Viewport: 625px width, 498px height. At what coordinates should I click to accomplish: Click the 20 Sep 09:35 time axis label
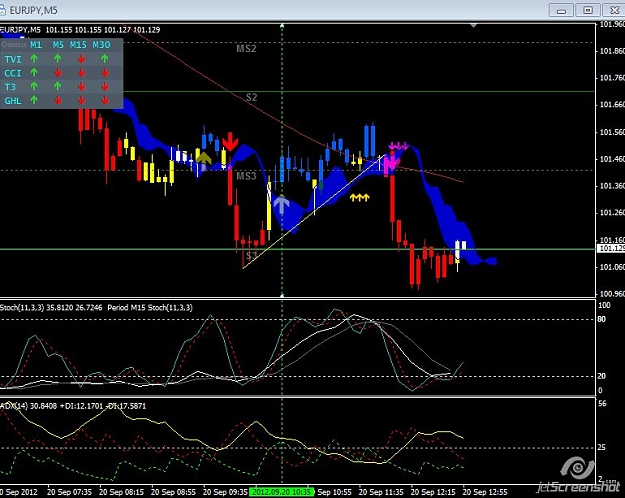225,492
